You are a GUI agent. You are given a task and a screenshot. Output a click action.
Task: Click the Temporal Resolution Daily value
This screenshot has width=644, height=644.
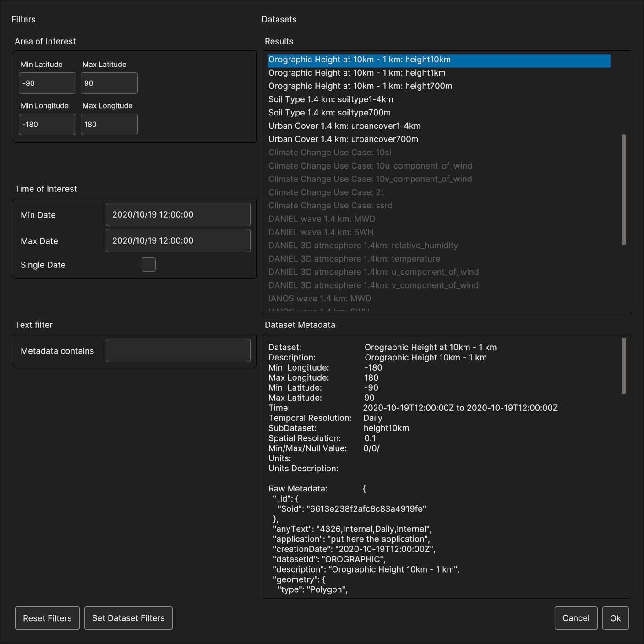click(x=373, y=418)
